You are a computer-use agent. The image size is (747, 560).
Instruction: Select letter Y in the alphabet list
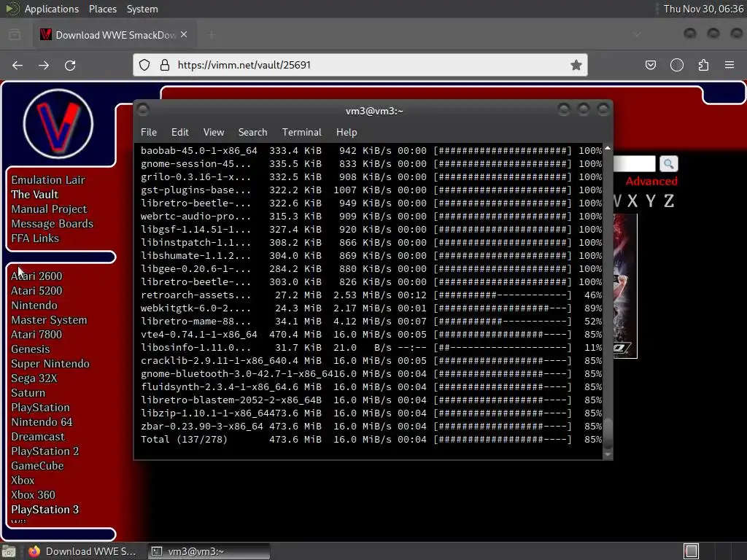click(x=651, y=201)
